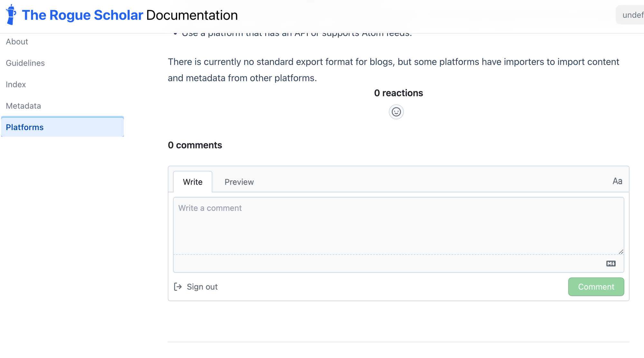Switch to the Write tab

click(193, 182)
